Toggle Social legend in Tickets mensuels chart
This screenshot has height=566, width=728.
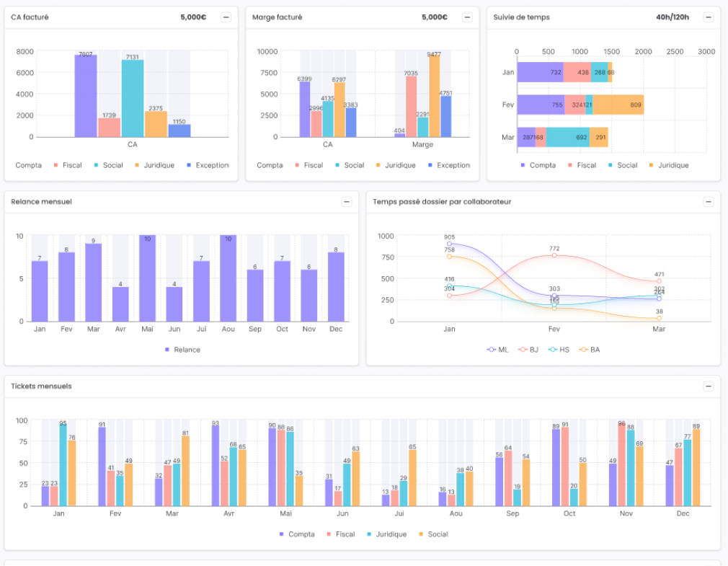click(434, 534)
